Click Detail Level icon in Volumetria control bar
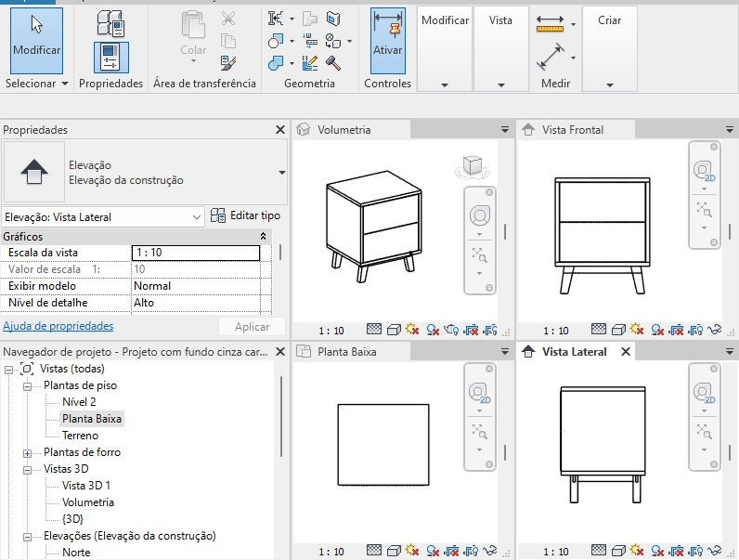Screen dimensions: 739x560 374,329
